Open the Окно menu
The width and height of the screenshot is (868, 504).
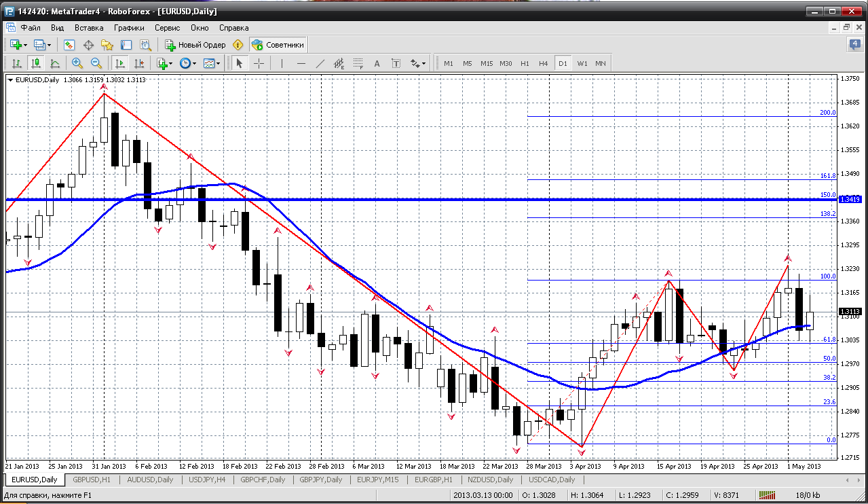click(x=200, y=28)
